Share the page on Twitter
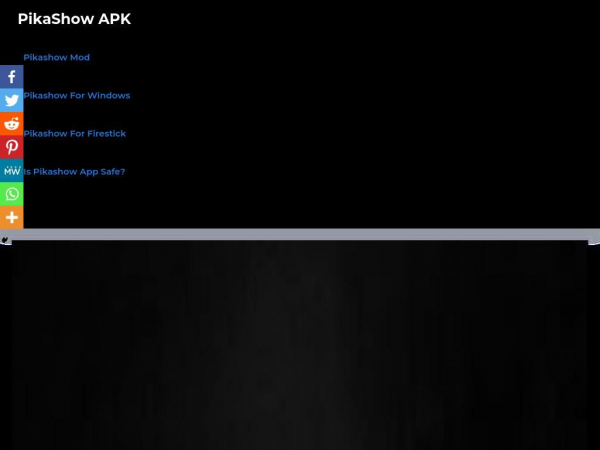This screenshot has width=600, height=450. pos(11,100)
